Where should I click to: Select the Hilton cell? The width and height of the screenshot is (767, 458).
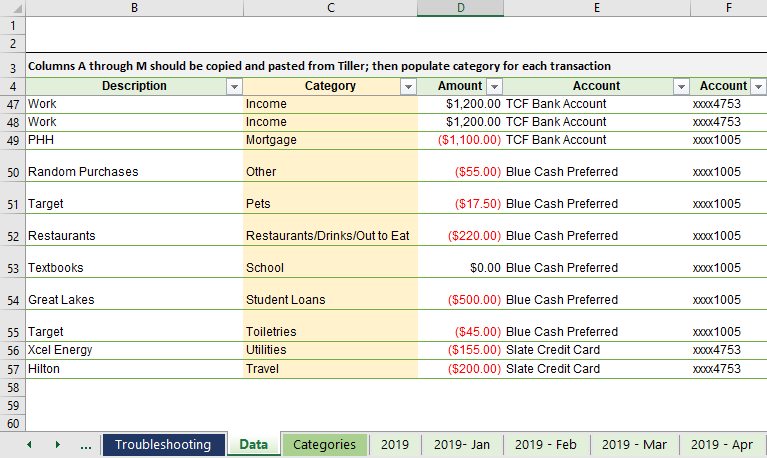tap(135, 369)
